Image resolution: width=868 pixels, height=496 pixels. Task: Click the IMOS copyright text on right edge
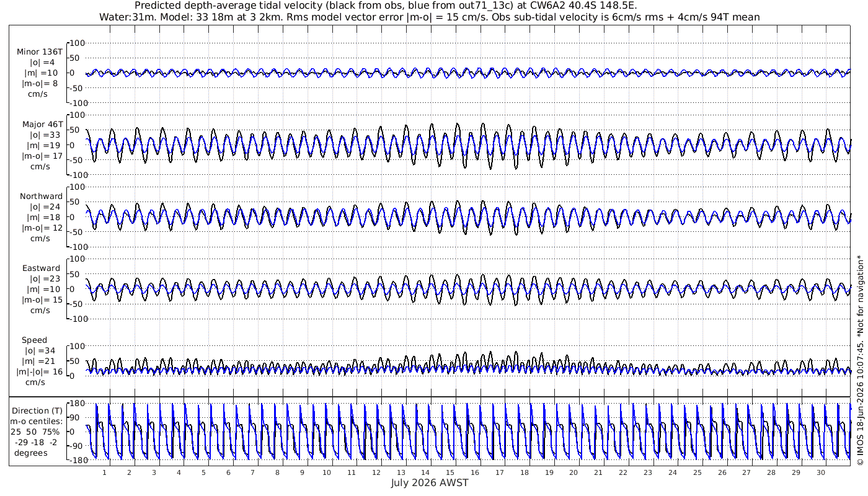tap(860, 368)
